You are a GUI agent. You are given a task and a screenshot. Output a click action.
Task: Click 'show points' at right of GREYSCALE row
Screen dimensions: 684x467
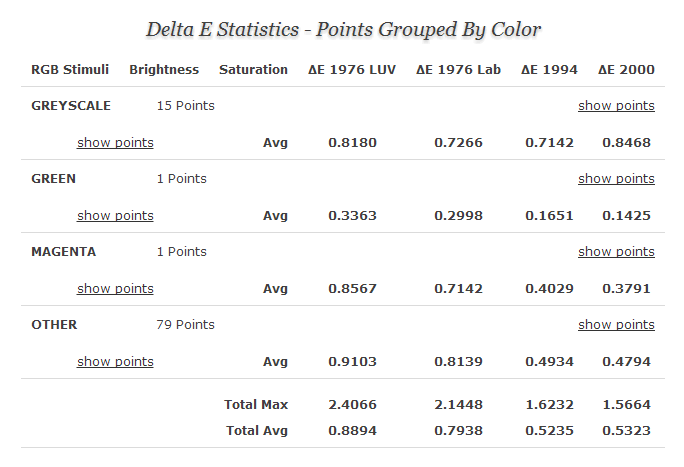[616, 105]
